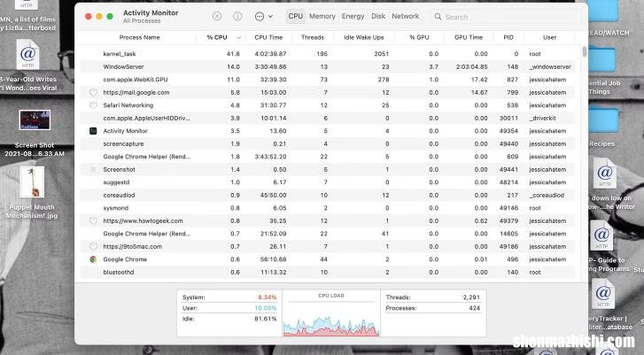Switch to the Energy tab
The height and width of the screenshot is (355, 644).
coord(353,17)
